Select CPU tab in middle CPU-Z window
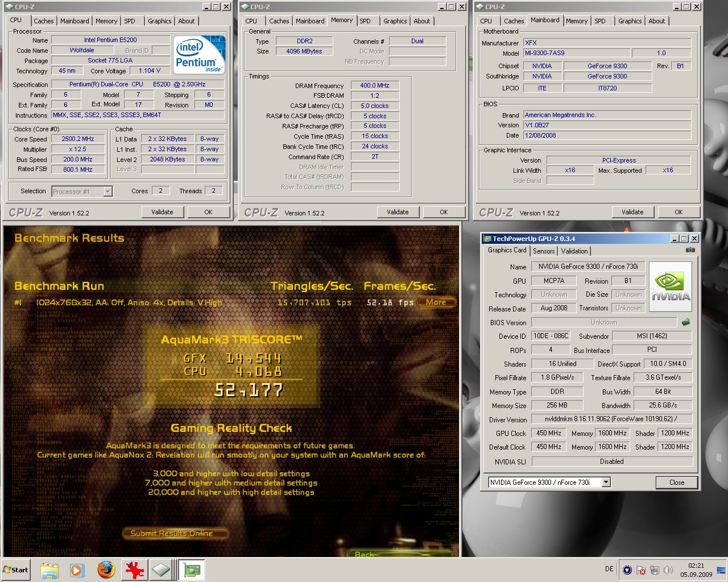 (x=251, y=21)
